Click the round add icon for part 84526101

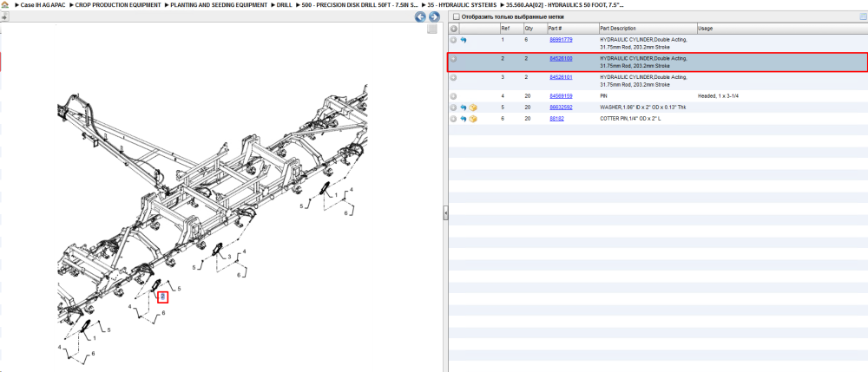(453, 77)
